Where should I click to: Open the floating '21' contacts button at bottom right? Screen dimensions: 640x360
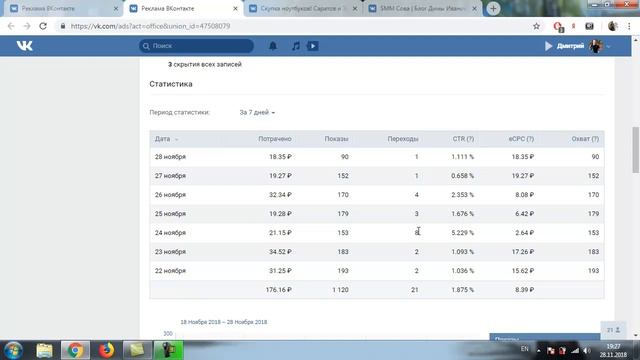[x=613, y=330]
